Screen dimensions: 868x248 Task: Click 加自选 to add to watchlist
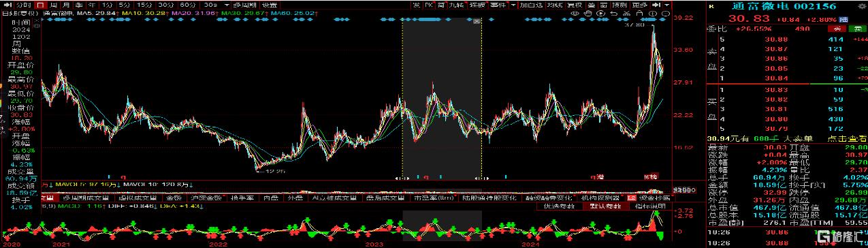point(531,5)
